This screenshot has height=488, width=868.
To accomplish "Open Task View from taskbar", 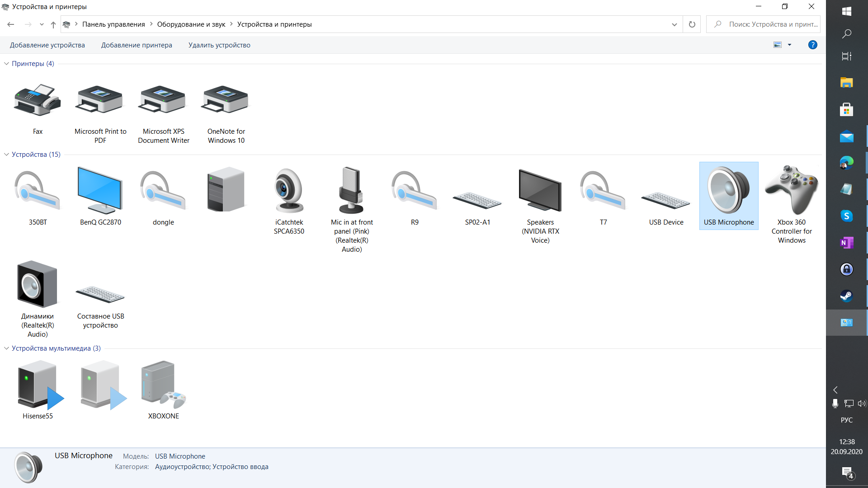I will 847,56.
